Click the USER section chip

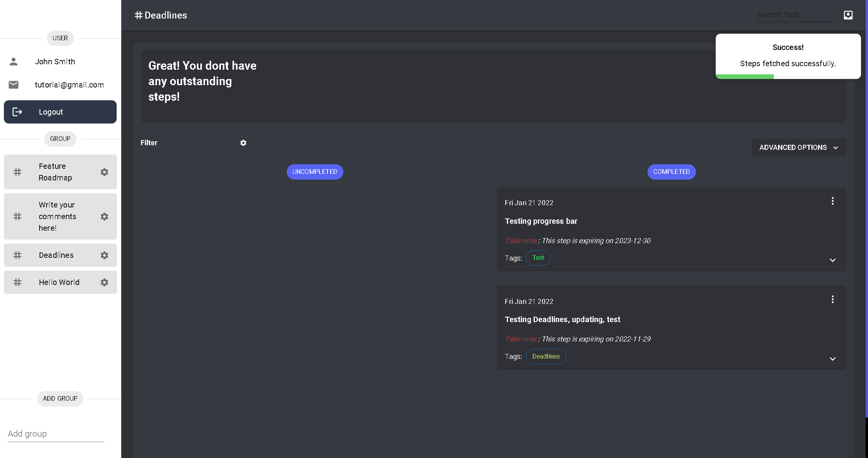(x=60, y=38)
